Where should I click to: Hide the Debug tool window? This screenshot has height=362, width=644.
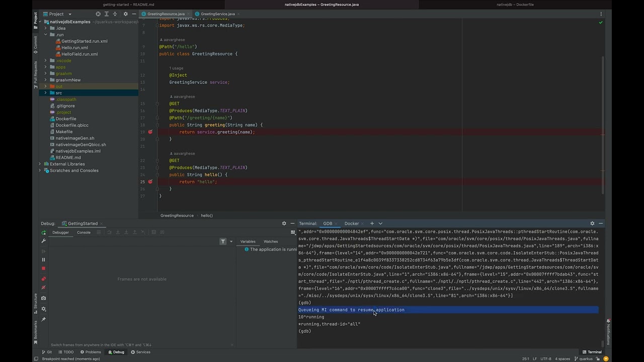click(292, 223)
